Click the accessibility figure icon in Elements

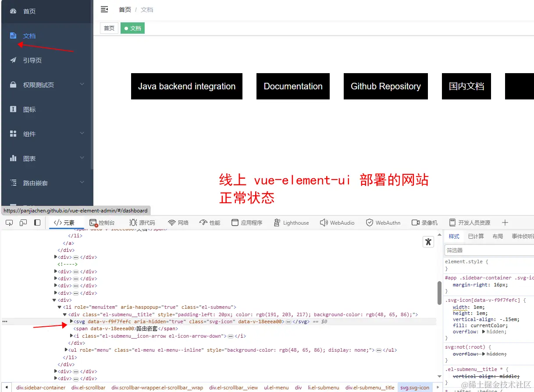pyautogui.click(x=428, y=242)
